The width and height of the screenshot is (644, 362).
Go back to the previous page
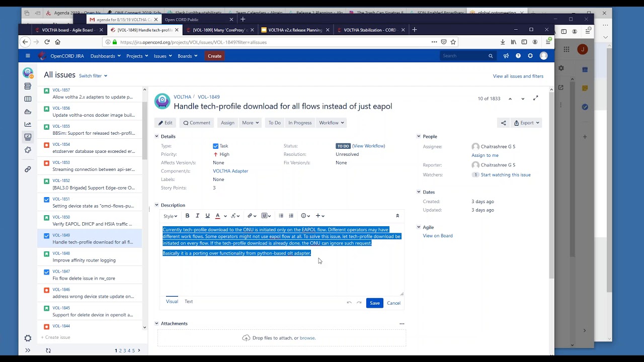(25, 42)
